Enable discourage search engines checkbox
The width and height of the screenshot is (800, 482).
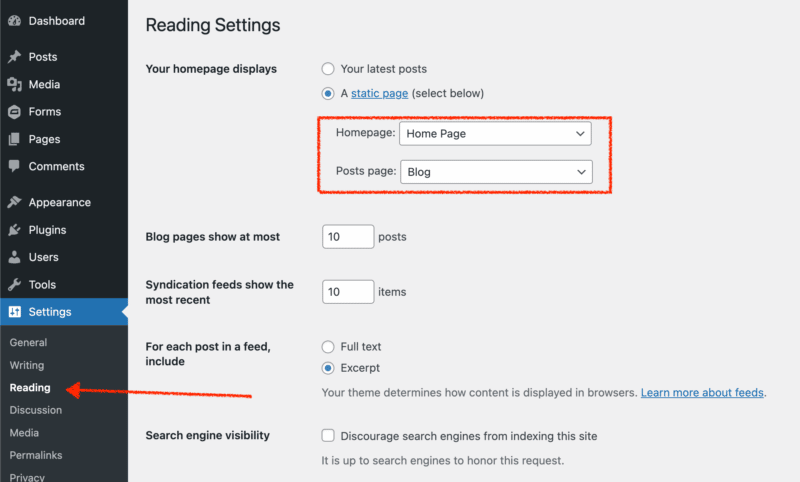(x=328, y=436)
